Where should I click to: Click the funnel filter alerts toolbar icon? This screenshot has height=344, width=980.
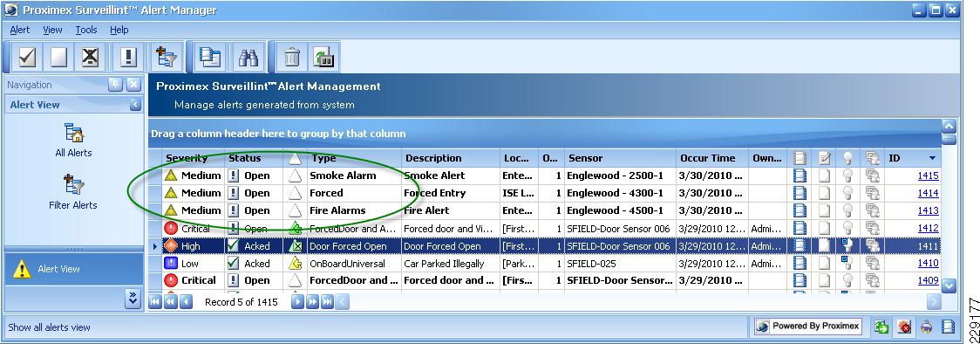point(167,58)
